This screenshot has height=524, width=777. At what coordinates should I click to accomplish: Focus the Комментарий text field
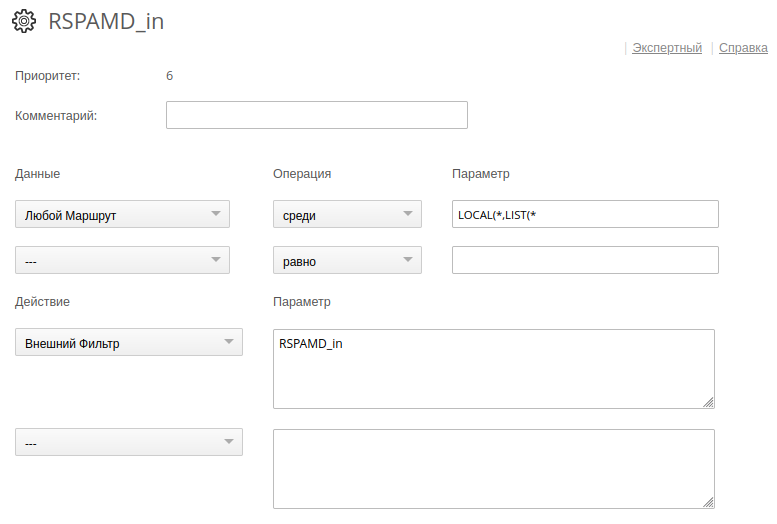[316, 115]
